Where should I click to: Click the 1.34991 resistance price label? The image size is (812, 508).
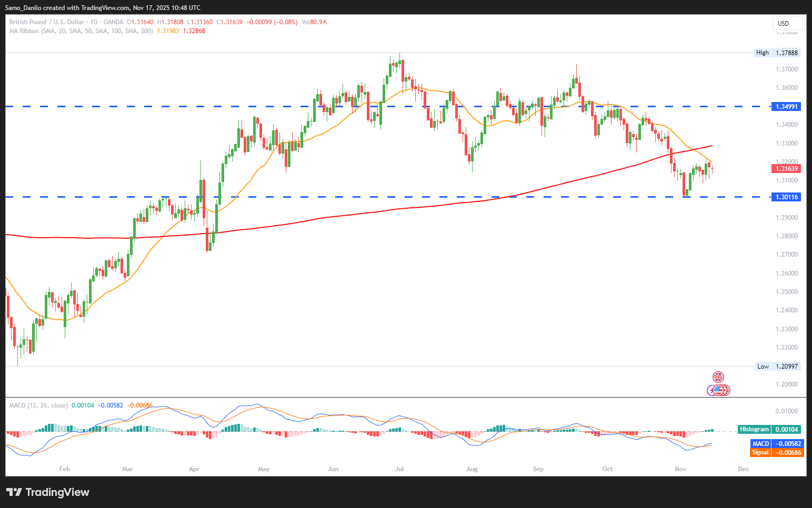[786, 106]
